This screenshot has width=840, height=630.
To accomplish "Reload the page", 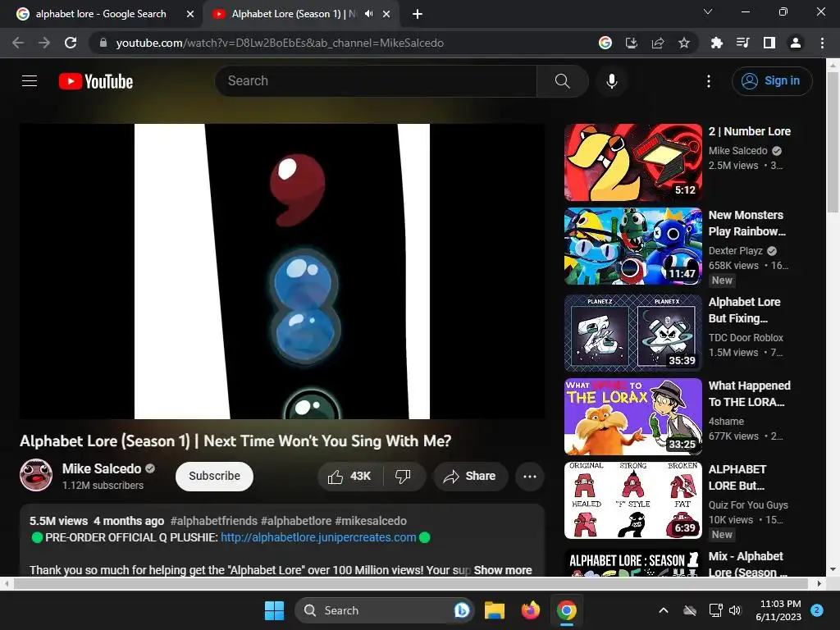I will point(71,43).
